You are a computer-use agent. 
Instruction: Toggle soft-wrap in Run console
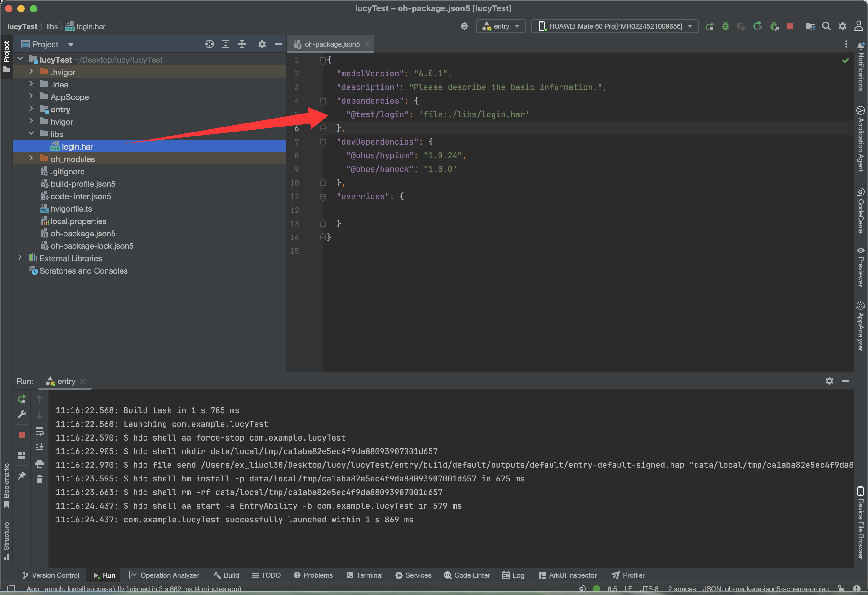click(40, 432)
